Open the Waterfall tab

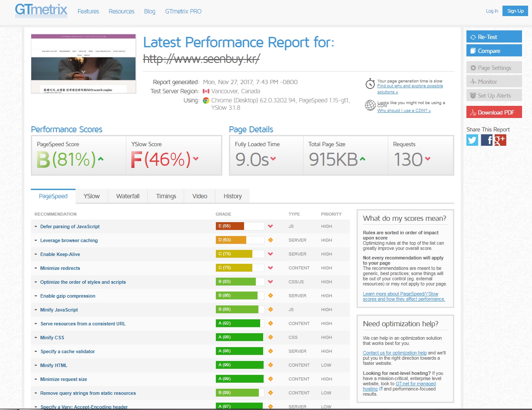point(128,196)
